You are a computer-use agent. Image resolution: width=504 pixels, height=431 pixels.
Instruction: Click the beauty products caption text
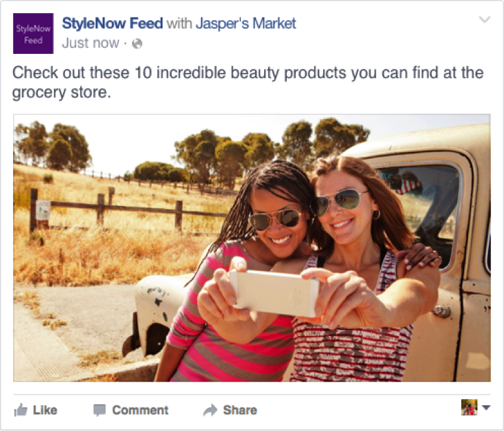(x=247, y=82)
